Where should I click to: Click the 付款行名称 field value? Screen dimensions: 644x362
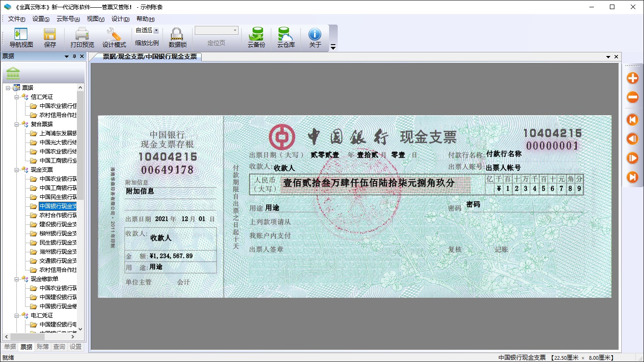(x=504, y=154)
